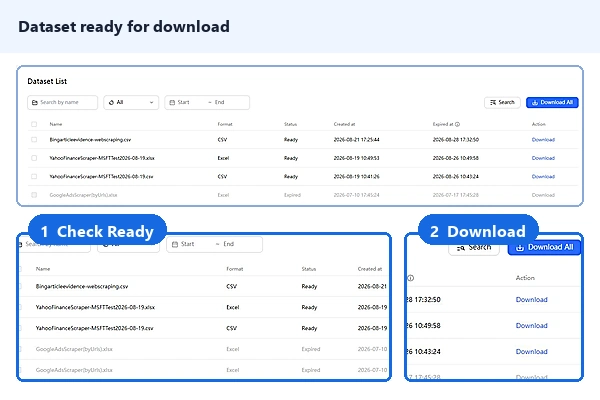Image resolution: width=600 pixels, height=400 pixels.
Task: Select the YahooFinanceScraper-MSFTTest2026-08-19.xlsx name in the top list
Action: tap(102, 158)
